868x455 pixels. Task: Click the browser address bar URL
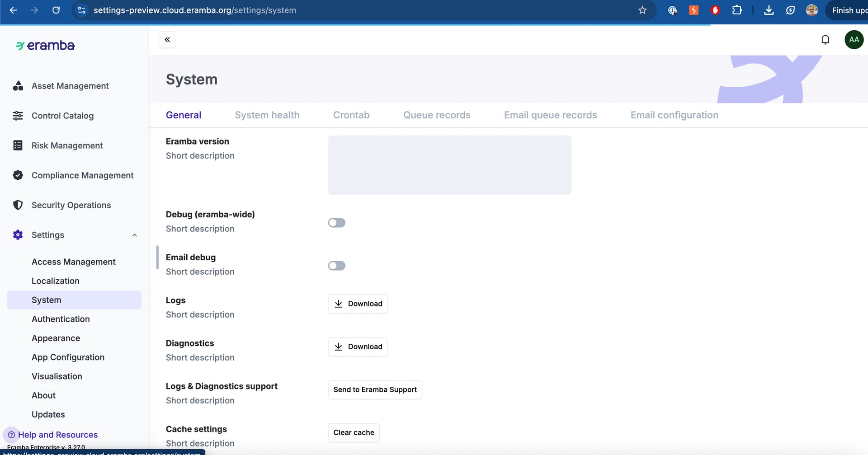click(194, 10)
